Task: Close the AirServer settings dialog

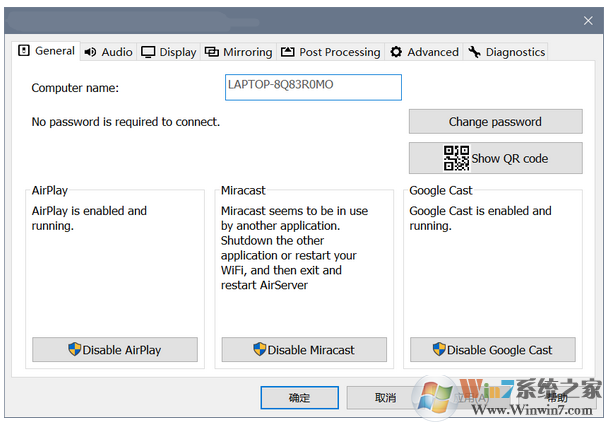Action: pos(588,20)
